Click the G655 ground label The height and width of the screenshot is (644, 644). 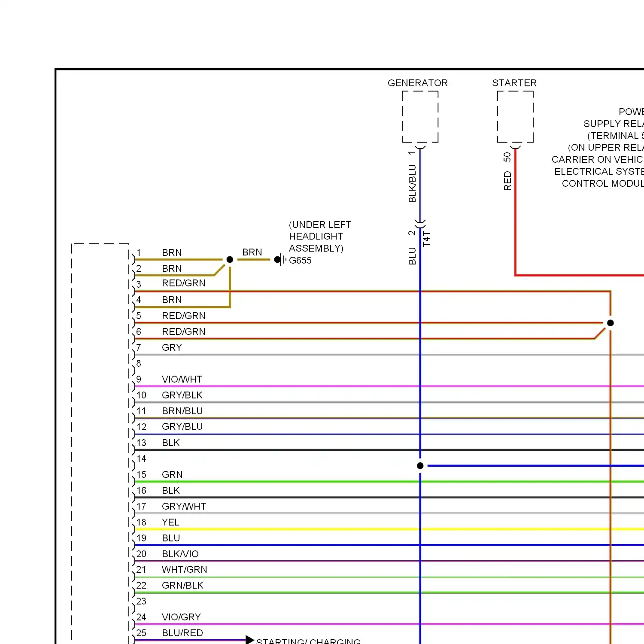click(x=300, y=260)
